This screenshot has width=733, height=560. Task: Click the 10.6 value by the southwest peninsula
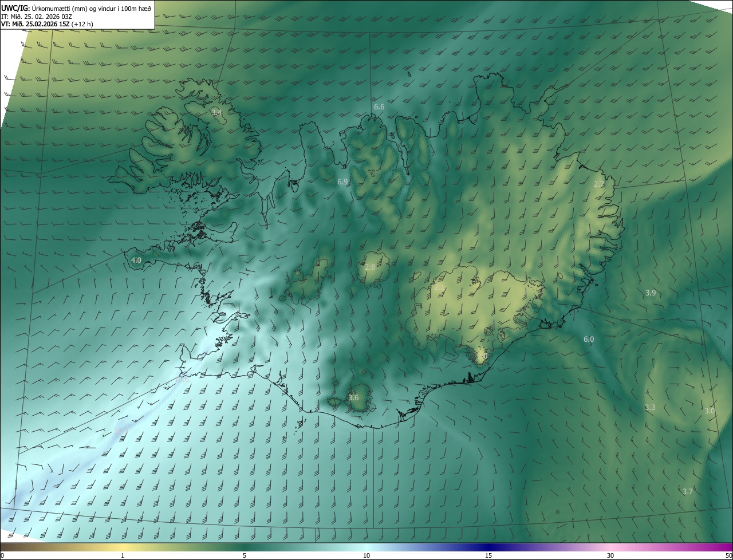point(183,379)
